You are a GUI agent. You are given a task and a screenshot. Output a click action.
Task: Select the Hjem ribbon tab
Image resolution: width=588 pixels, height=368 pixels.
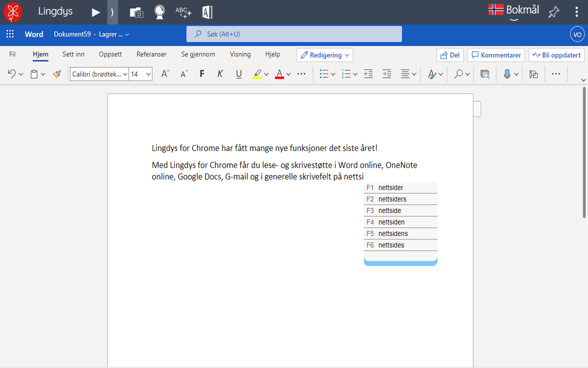(40, 54)
